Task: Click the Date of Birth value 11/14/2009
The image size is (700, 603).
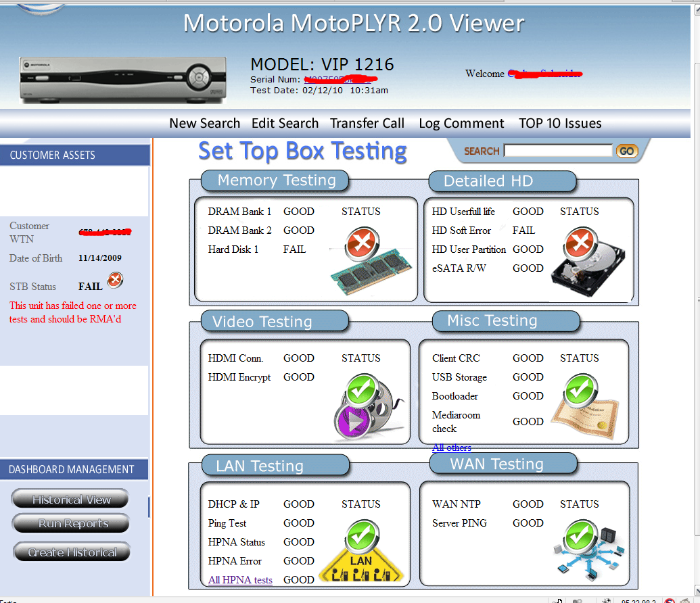Action: (x=100, y=258)
